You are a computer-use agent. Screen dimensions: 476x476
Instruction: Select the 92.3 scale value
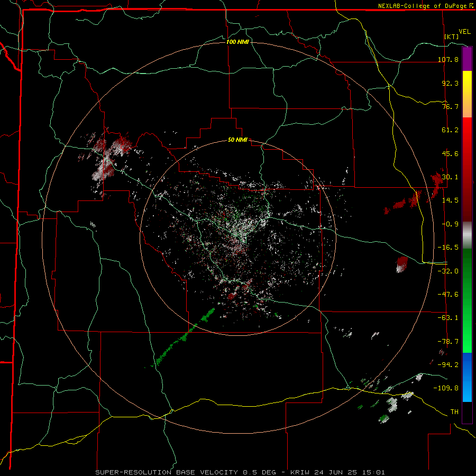click(x=450, y=83)
